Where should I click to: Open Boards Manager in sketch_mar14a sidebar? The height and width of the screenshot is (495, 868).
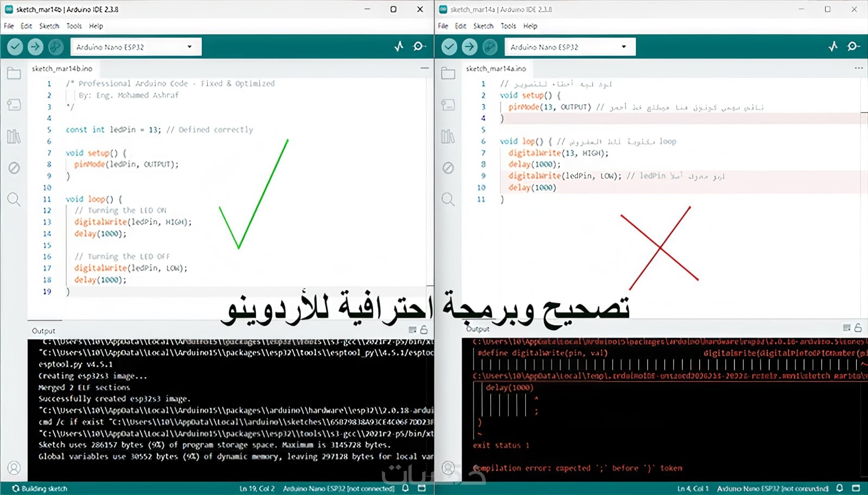448,105
